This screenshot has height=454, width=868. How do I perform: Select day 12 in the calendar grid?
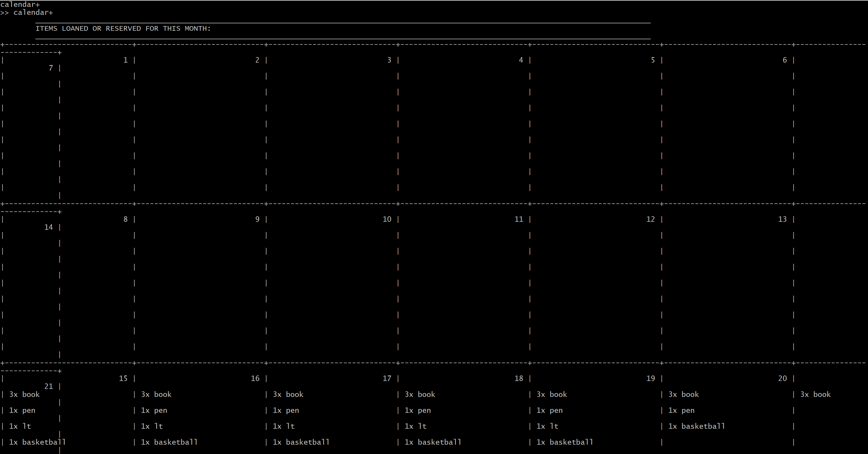click(650, 220)
